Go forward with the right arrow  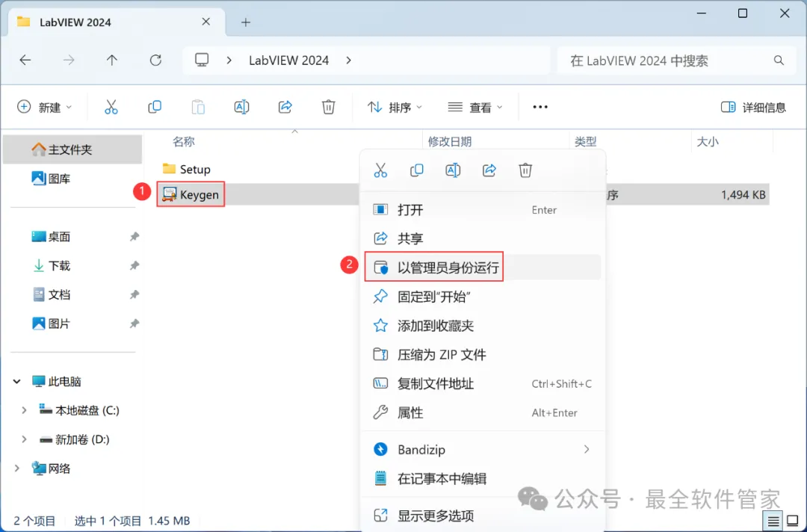[69, 61]
